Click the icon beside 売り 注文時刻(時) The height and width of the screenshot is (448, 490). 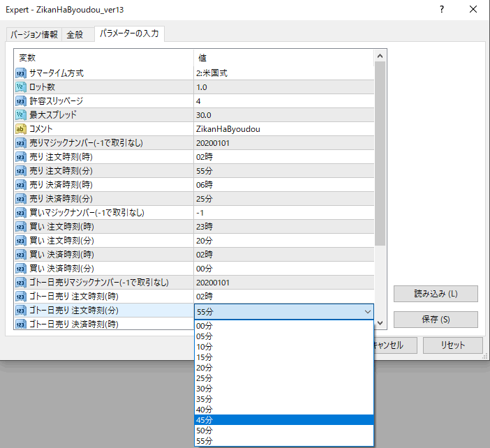click(21, 157)
